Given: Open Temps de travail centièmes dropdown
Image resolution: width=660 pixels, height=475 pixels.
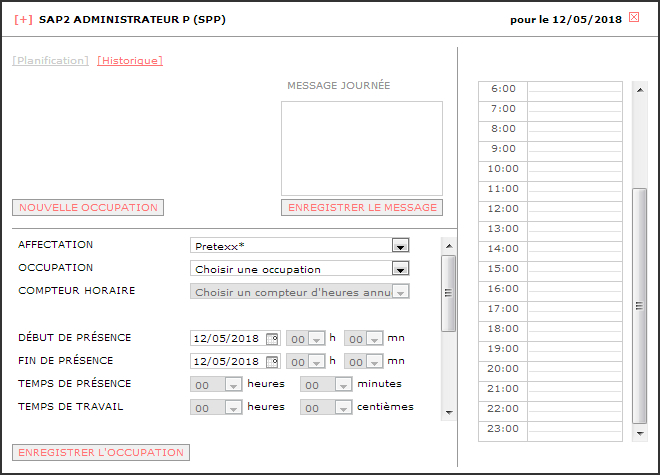Looking at the screenshot, I should (x=326, y=407).
